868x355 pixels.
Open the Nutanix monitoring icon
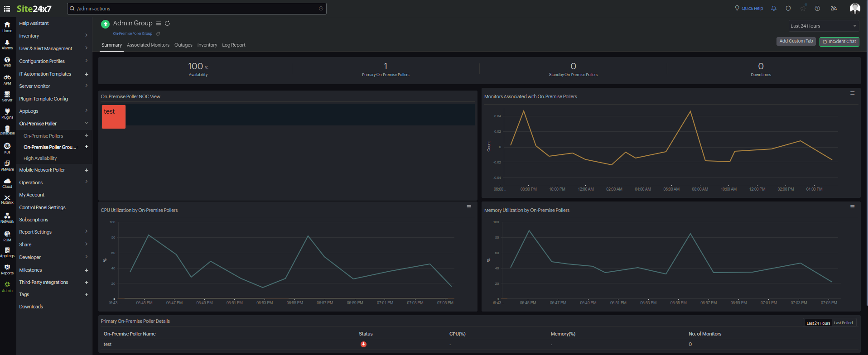click(x=7, y=199)
